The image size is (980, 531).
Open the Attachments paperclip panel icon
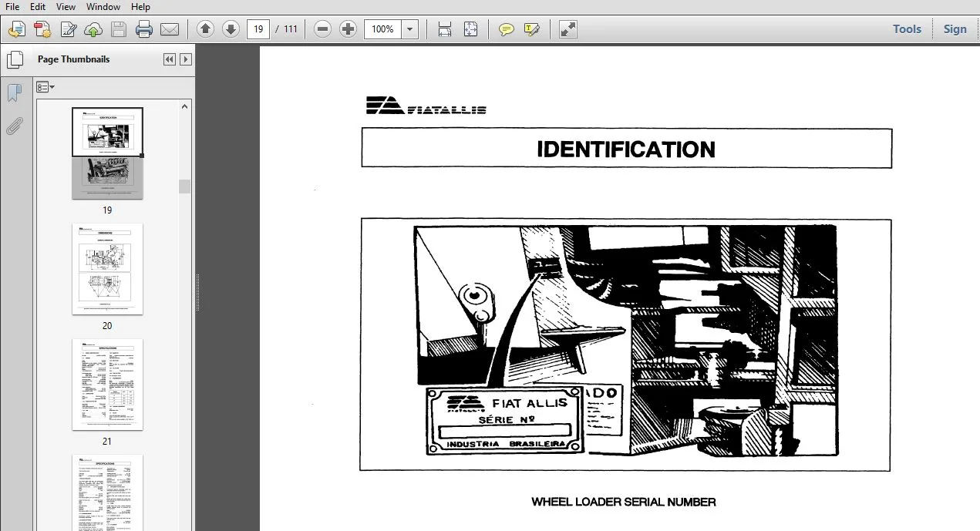pyautogui.click(x=14, y=126)
